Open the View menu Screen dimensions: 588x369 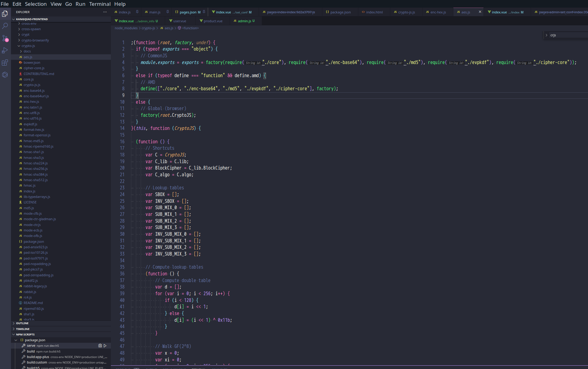click(x=56, y=4)
